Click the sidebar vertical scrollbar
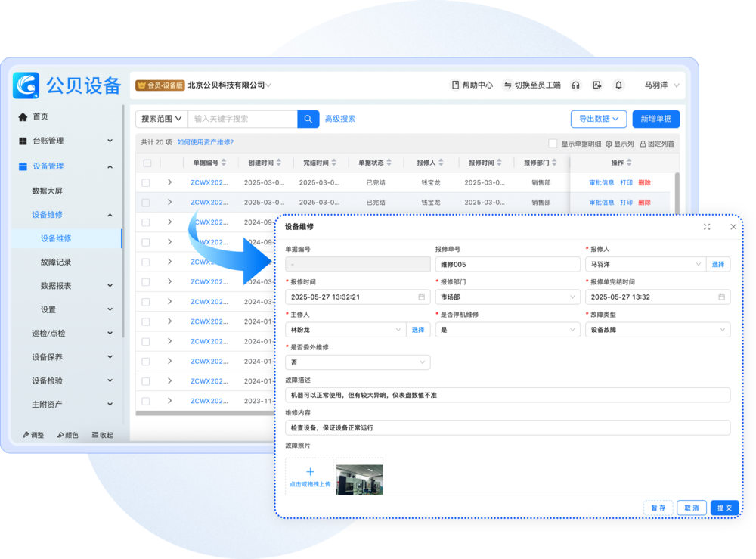 [123, 222]
